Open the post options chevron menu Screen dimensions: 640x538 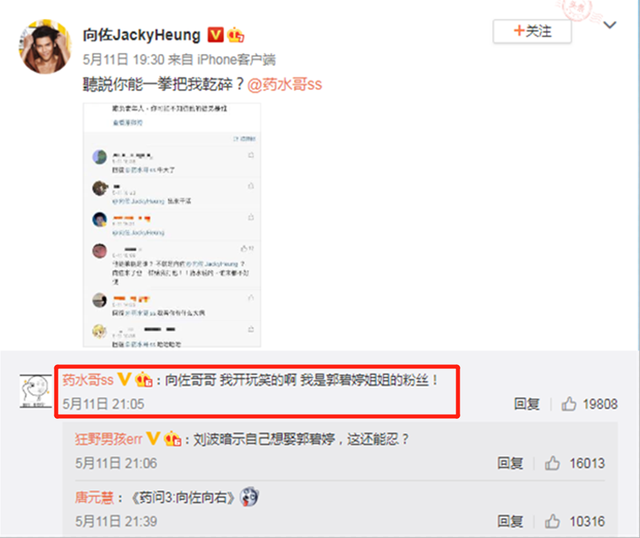click(610, 25)
